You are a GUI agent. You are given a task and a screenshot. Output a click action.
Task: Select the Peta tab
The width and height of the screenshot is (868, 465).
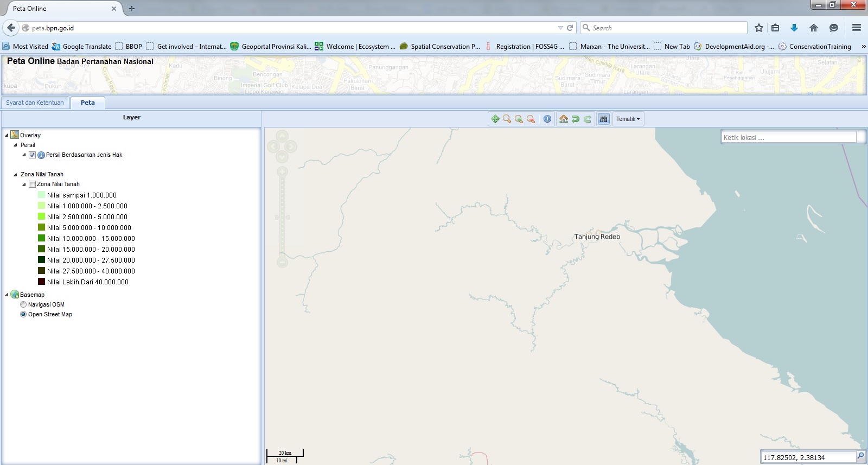(x=87, y=103)
